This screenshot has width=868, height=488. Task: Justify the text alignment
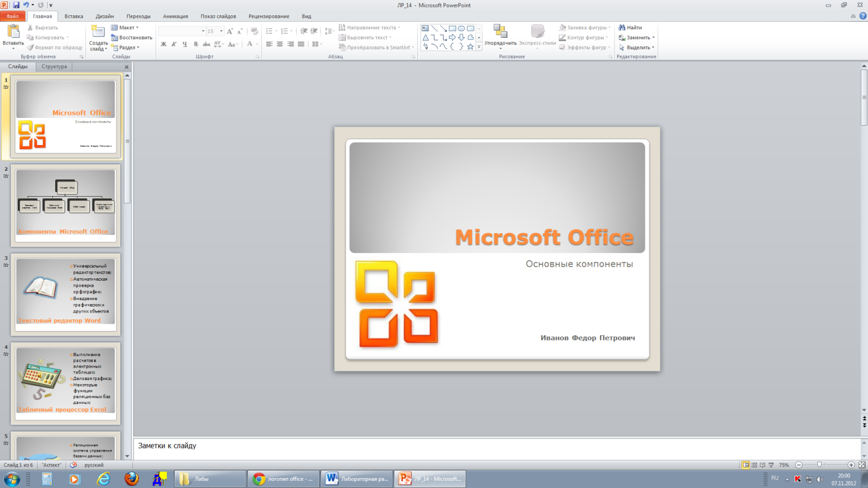[x=301, y=44]
